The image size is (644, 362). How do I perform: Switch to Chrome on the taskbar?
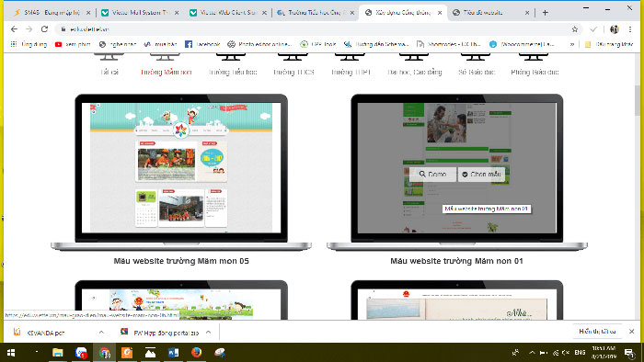coord(104,353)
